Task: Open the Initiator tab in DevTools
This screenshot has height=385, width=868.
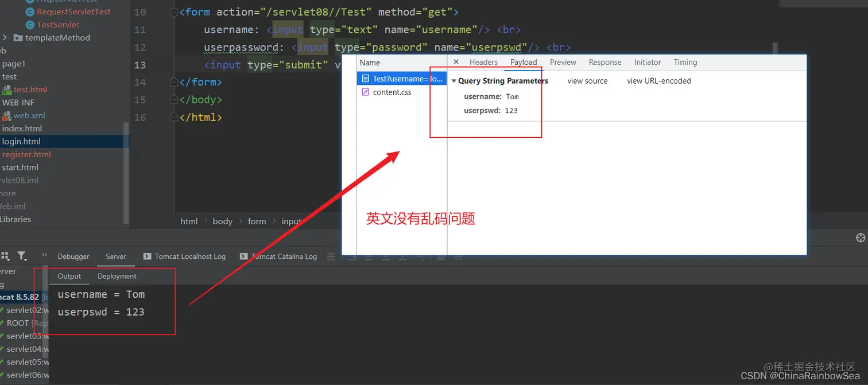Action: (648, 62)
